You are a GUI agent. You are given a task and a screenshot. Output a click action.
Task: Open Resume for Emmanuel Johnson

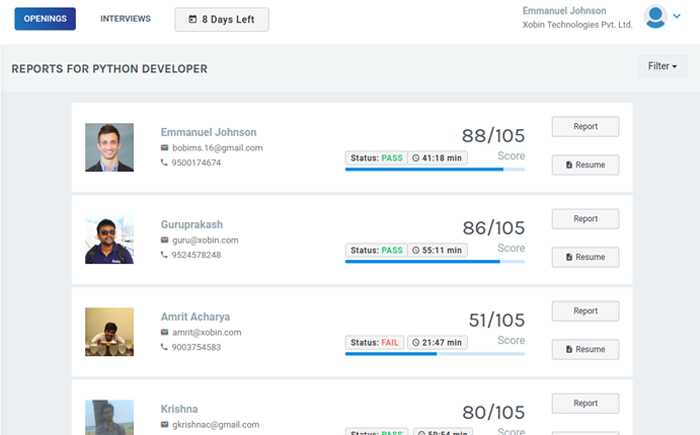pos(585,165)
